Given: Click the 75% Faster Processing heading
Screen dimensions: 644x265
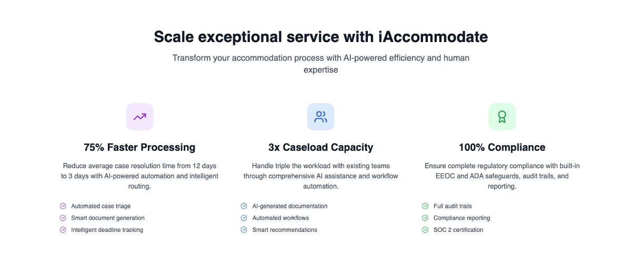Looking at the screenshot, I should (x=139, y=147).
